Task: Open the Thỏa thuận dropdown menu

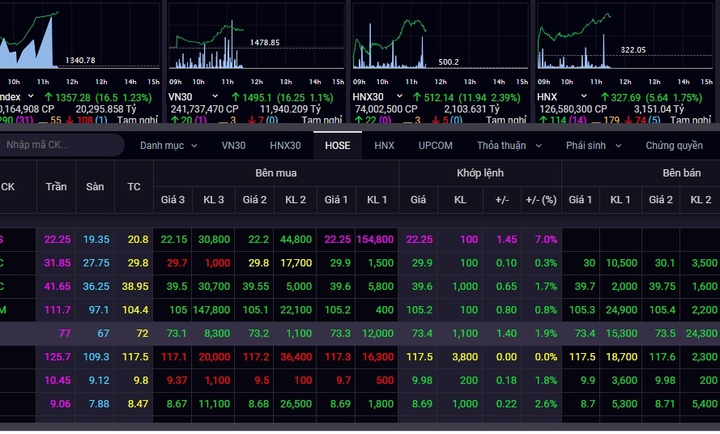Action: pos(510,145)
